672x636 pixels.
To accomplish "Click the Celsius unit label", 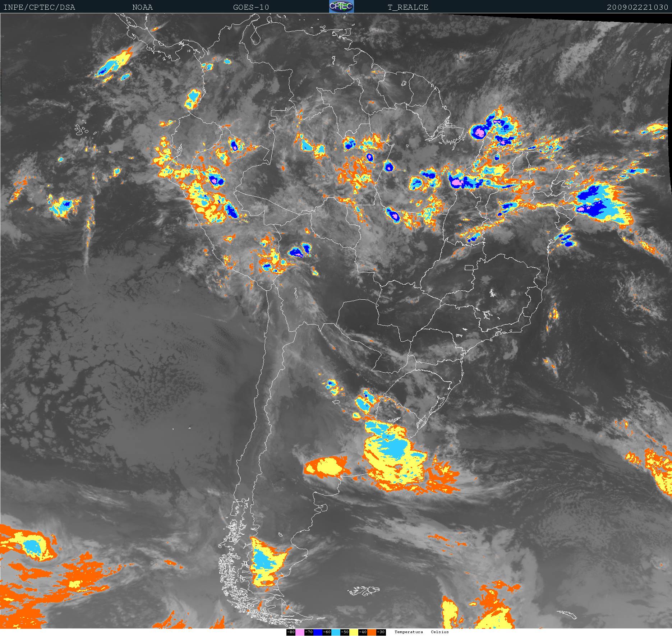I will click(x=440, y=632).
